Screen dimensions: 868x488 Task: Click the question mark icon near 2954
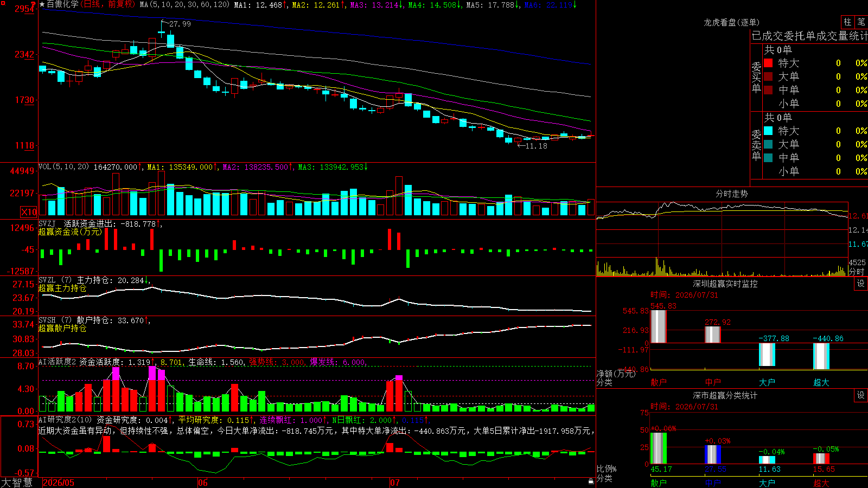(33, 4)
